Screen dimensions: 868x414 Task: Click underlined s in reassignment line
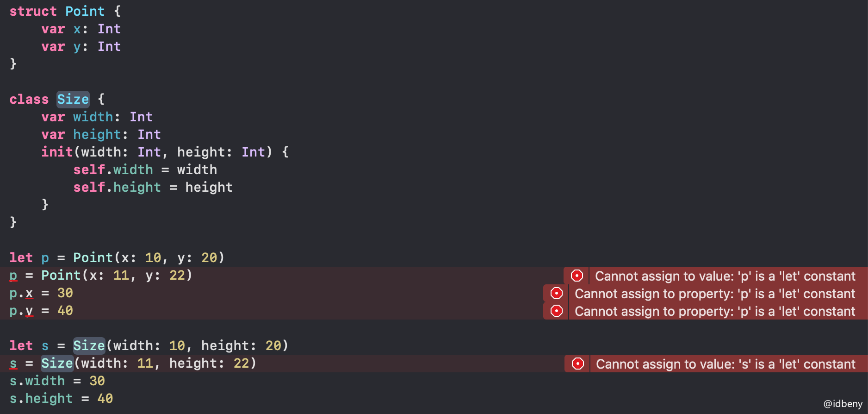click(x=13, y=364)
